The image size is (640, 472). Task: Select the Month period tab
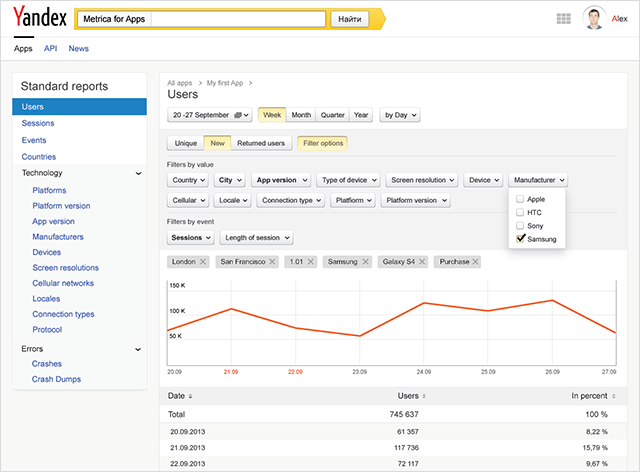pyautogui.click(x=301, y=115)
